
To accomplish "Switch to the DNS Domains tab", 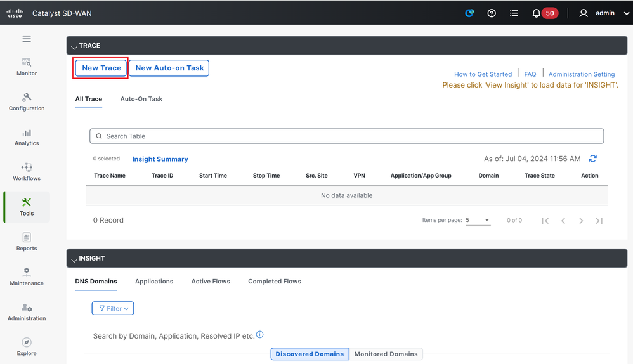I will tap(96, 282).
